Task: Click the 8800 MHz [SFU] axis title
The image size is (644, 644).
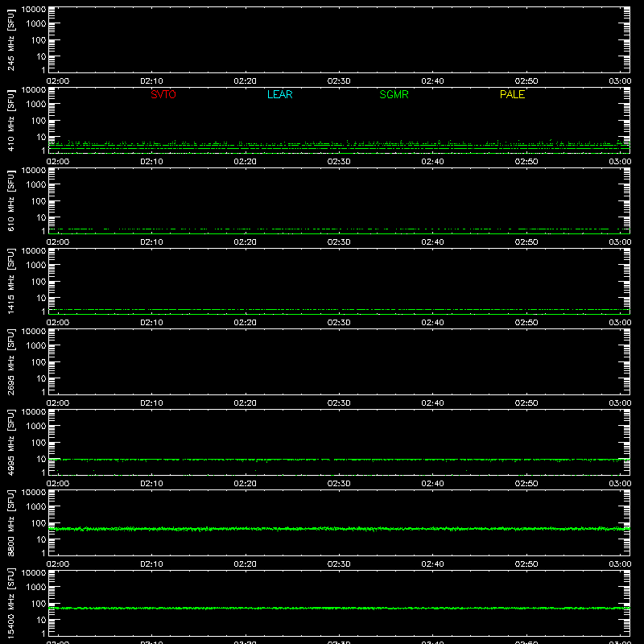Action: [x=10, y=523]
